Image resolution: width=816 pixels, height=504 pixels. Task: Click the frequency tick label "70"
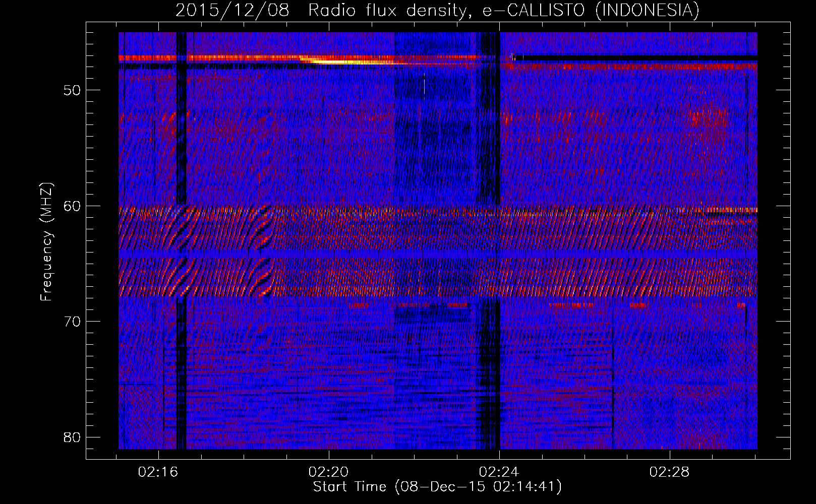point(73,322)
